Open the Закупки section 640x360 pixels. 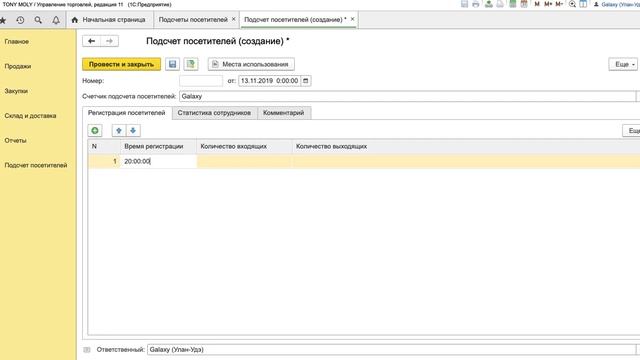click(x=16, y=91)
